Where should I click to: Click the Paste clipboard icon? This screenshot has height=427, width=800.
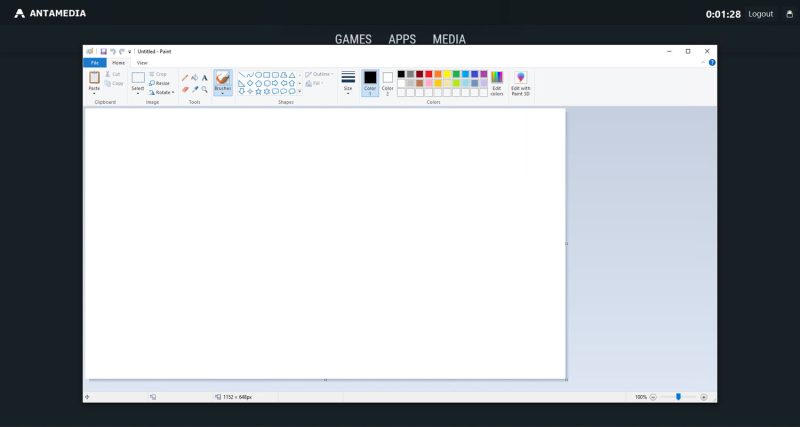click(94, 78)
